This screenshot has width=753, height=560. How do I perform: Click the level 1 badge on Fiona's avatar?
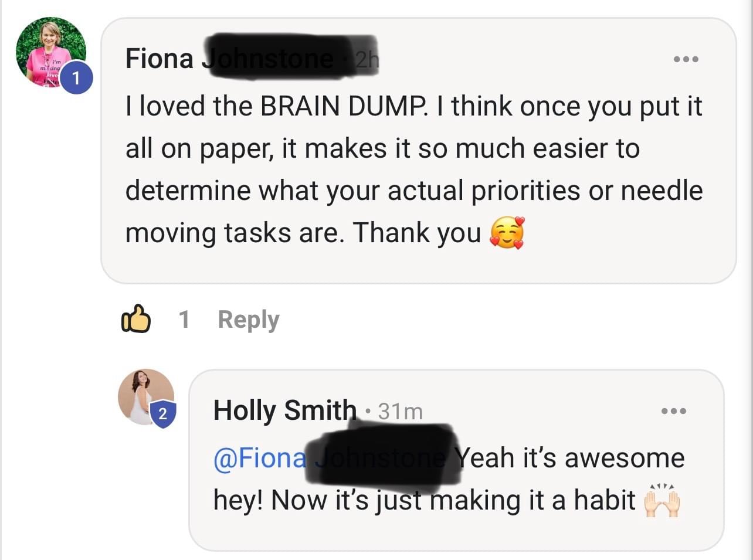click(75, 77)
